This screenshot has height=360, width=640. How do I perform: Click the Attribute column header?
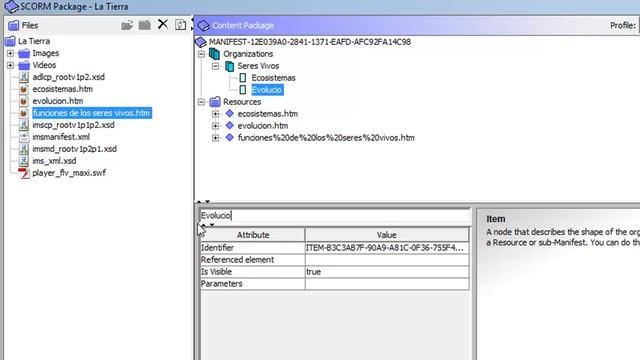[253, 235]
